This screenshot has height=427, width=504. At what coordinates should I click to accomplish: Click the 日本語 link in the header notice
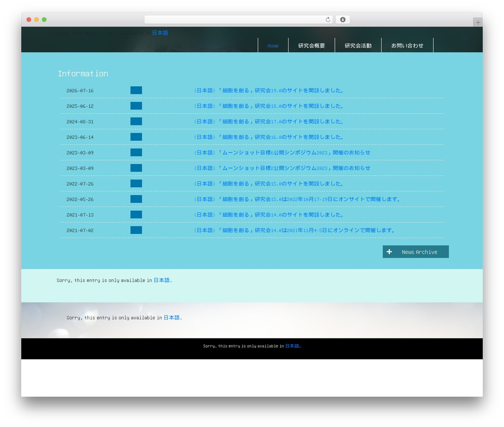[160, 33]
